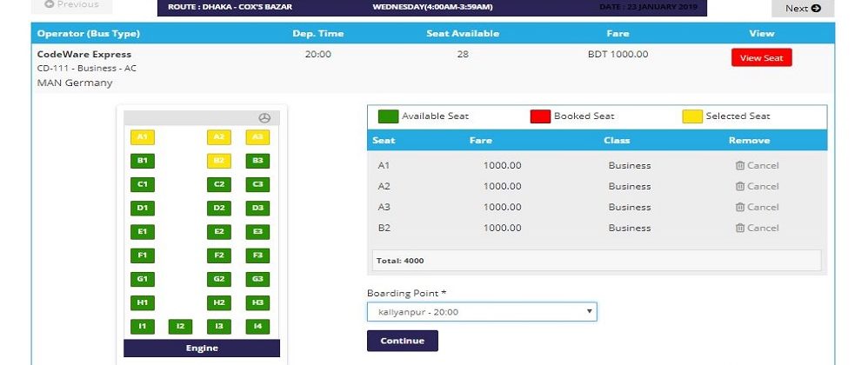Click Seat Available column header

point(463,33)
